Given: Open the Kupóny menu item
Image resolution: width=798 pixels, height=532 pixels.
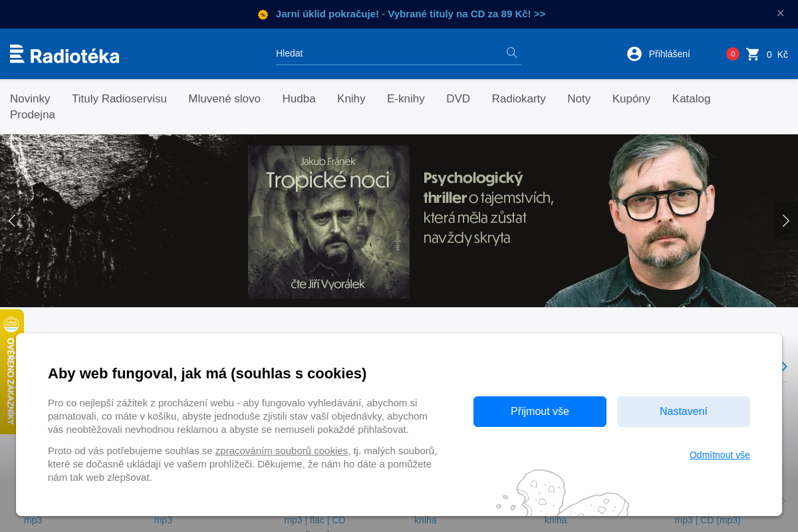Looking at the screenshot, I should (631, 98).
